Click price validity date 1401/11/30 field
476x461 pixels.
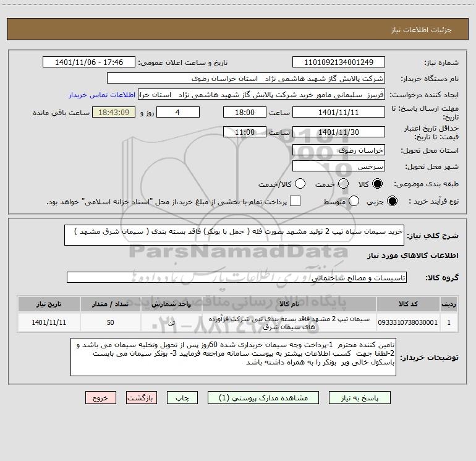pyautogui.click(x=339, y=132)
